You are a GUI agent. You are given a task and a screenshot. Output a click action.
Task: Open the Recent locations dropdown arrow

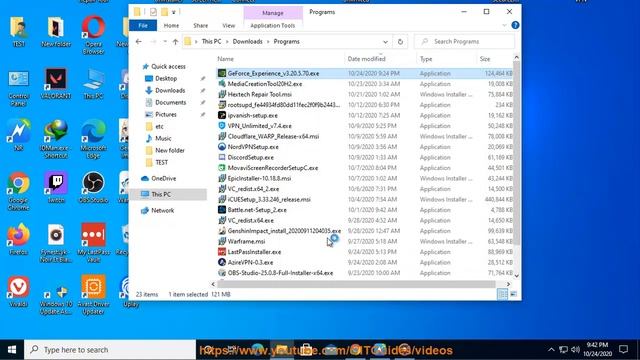coord(165,42)
